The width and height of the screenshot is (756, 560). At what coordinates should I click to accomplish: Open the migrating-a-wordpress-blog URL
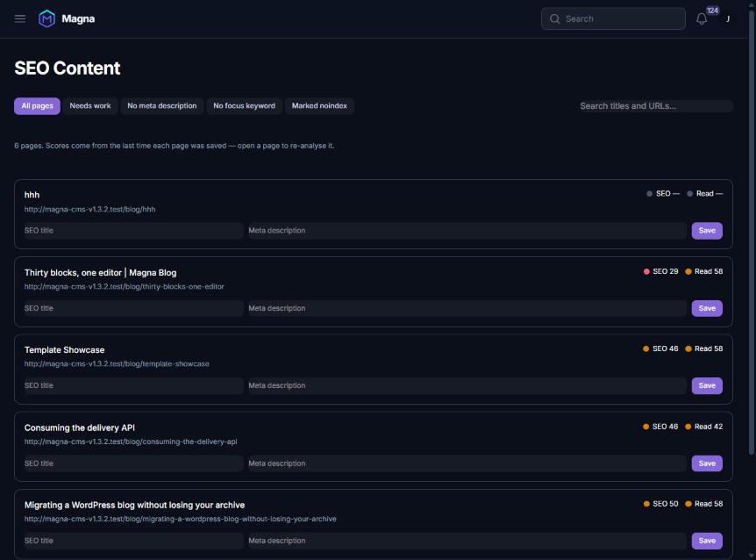click(x=181, y=519)
